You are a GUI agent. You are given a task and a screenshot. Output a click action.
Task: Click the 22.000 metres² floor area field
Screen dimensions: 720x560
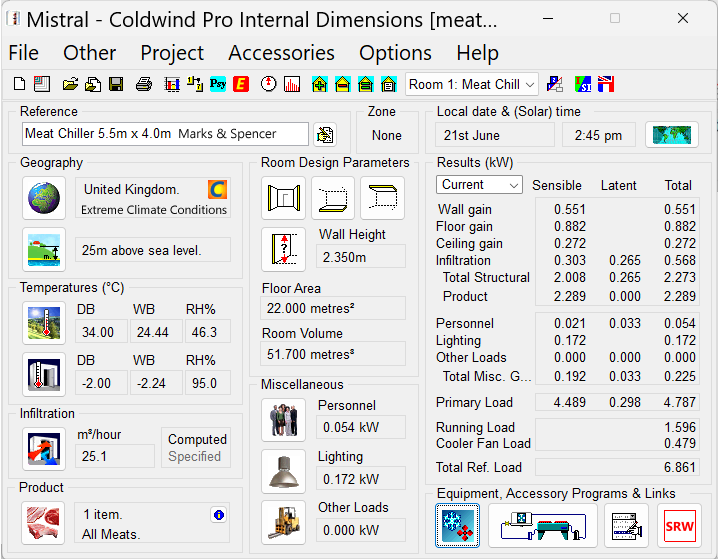(x=333, y=308)
